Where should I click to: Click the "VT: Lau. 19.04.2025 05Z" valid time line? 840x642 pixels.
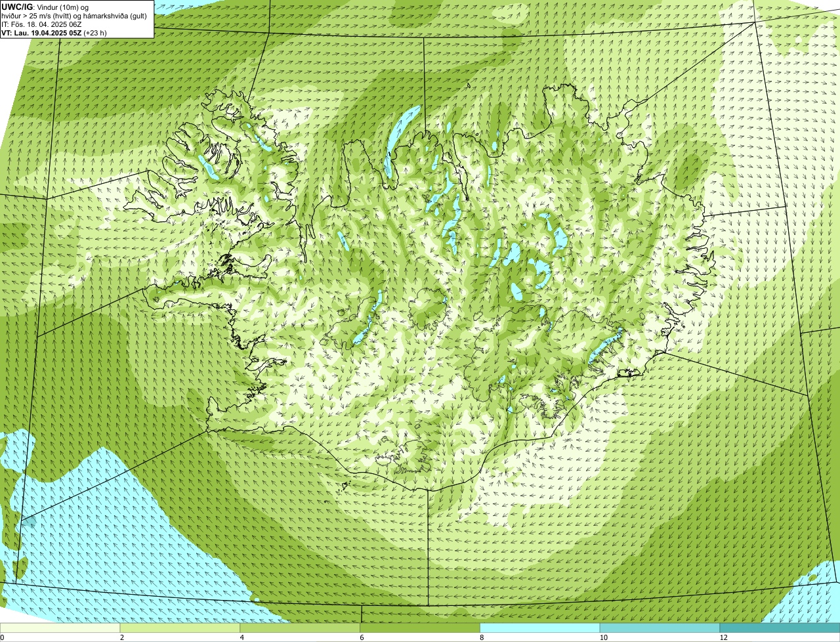54,33
